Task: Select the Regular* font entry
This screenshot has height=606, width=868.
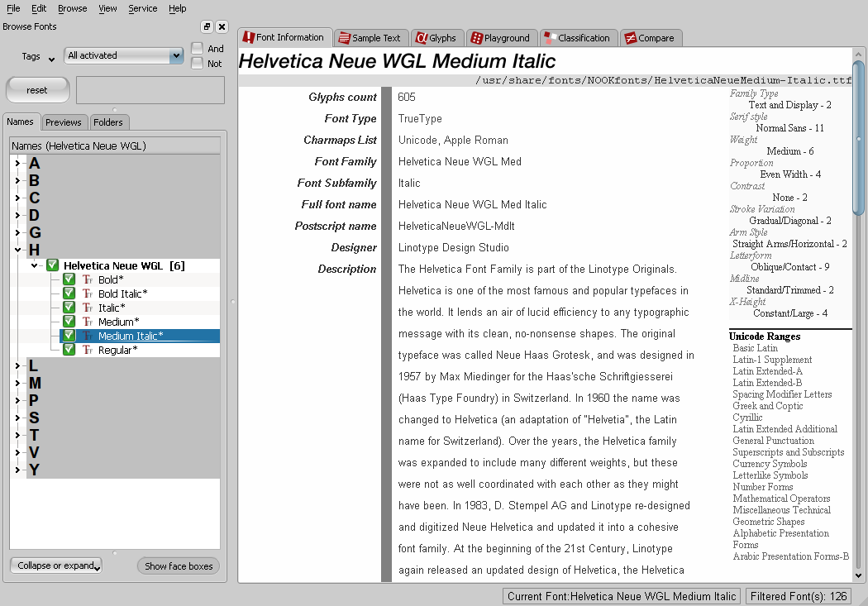Action: coord(117,350)
